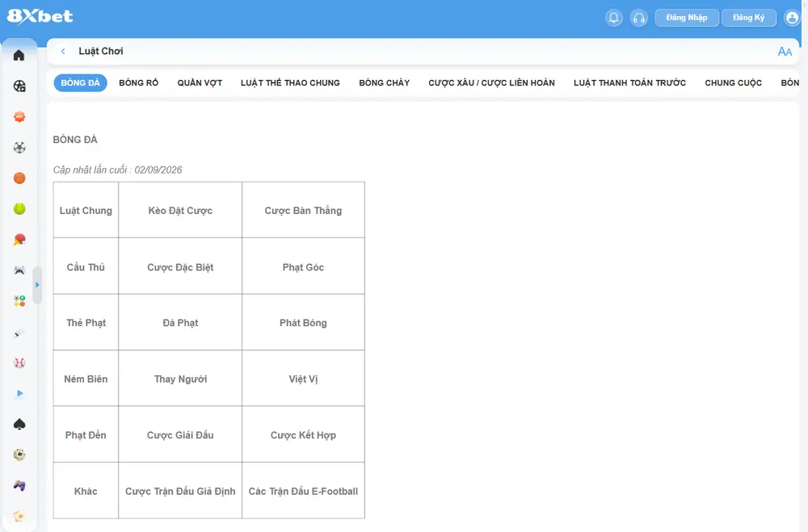Open the orange HOT badge icon
This screenshot has width=808, height=532.
(19, 117)
